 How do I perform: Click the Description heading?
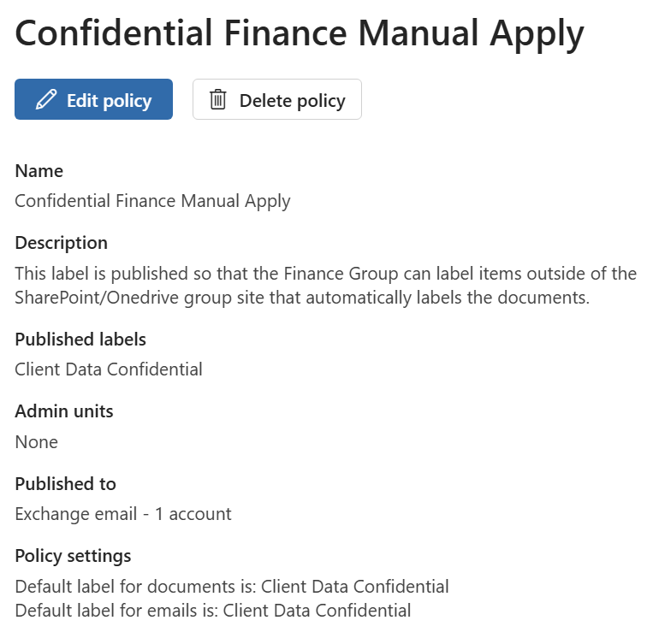pyautogui.click(x=62, y=243)
